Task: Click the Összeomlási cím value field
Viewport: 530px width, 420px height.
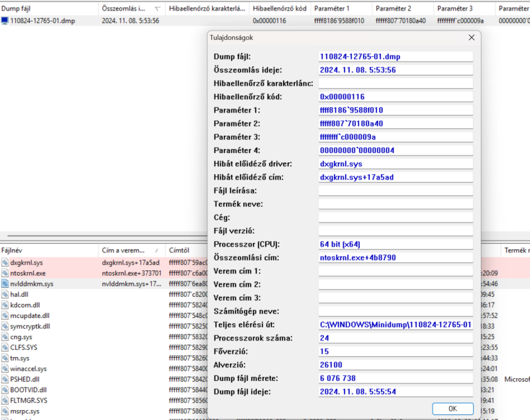Action: tap(396, 258)
